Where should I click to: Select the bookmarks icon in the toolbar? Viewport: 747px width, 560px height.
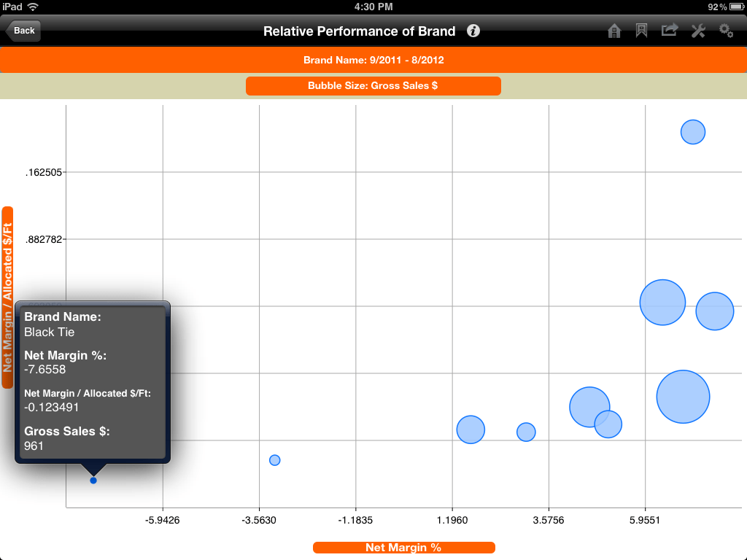(641, 31)
